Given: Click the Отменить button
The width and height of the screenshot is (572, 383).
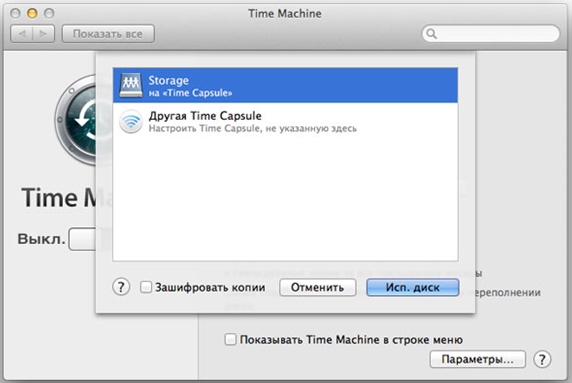Looking at the screenshot, I should tap(317, 287).
